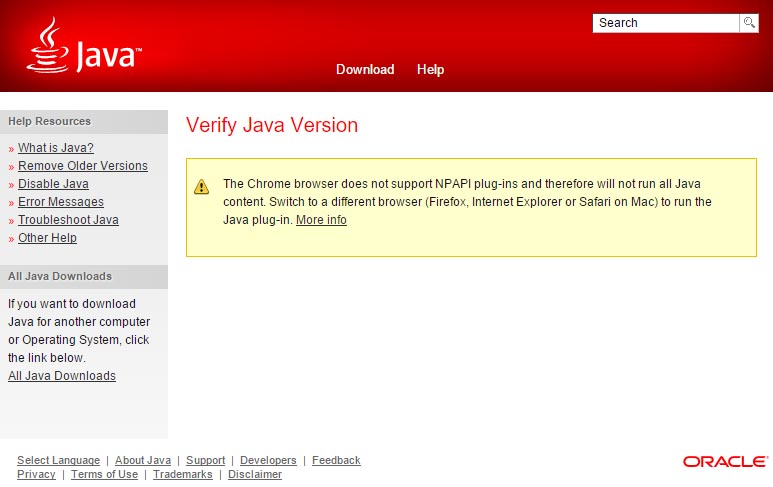This screenshot has height=487, width=773.
Task: Open the Disclaimer footer link
Action: (x=255, y=474)
